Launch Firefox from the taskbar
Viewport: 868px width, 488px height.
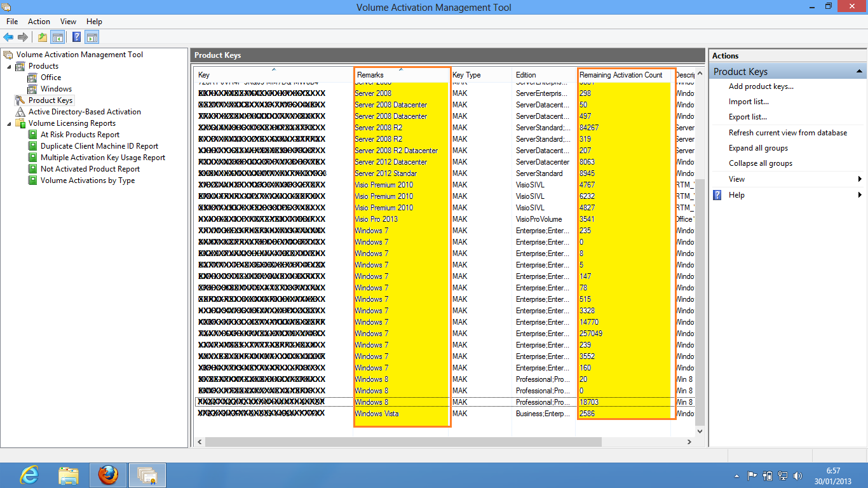click(107, 475)
